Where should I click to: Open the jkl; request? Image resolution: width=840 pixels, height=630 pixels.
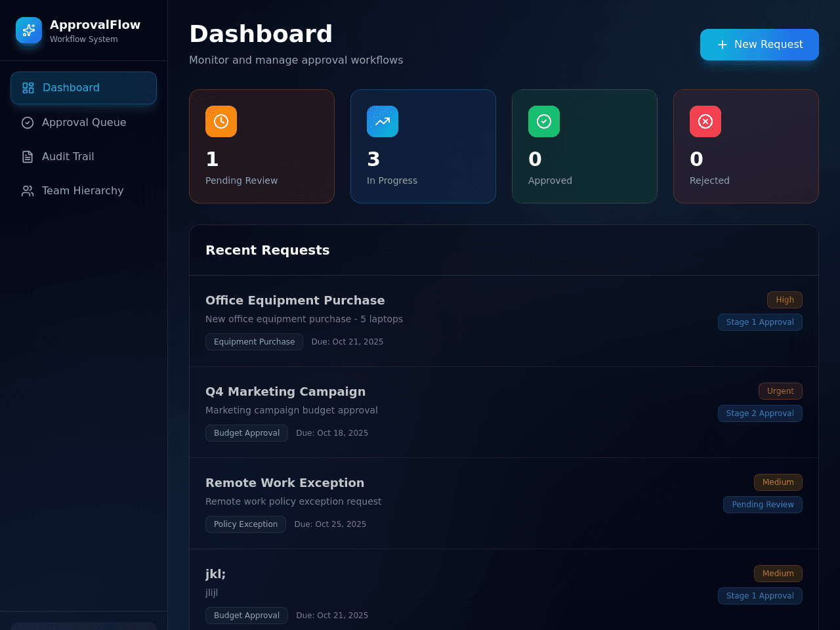pos(504,591)
